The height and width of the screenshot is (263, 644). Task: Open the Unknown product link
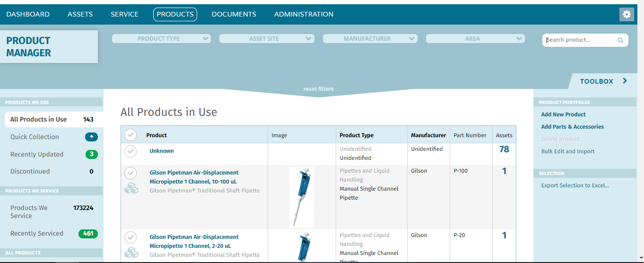162,151
